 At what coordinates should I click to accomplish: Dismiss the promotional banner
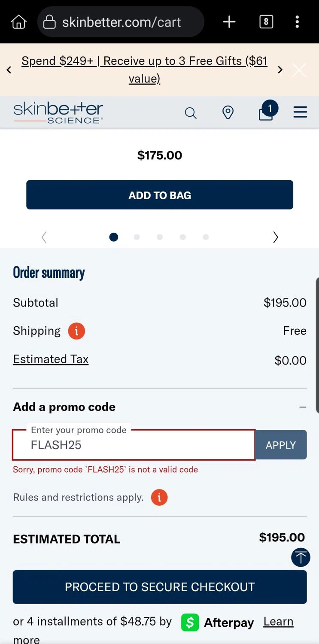click(299, 70)
